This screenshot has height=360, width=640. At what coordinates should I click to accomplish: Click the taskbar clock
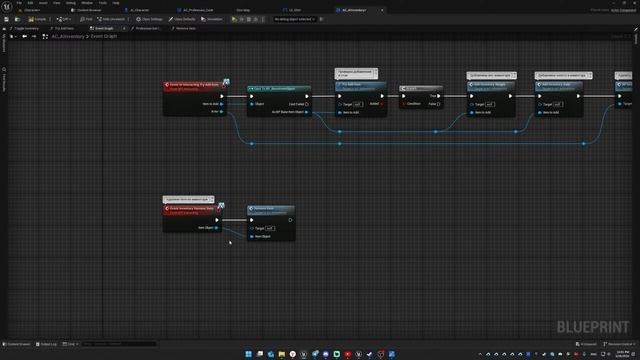623,354
